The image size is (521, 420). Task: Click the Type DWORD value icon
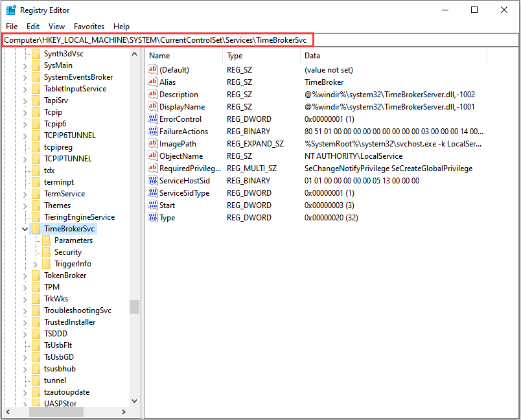pos(153,217)
